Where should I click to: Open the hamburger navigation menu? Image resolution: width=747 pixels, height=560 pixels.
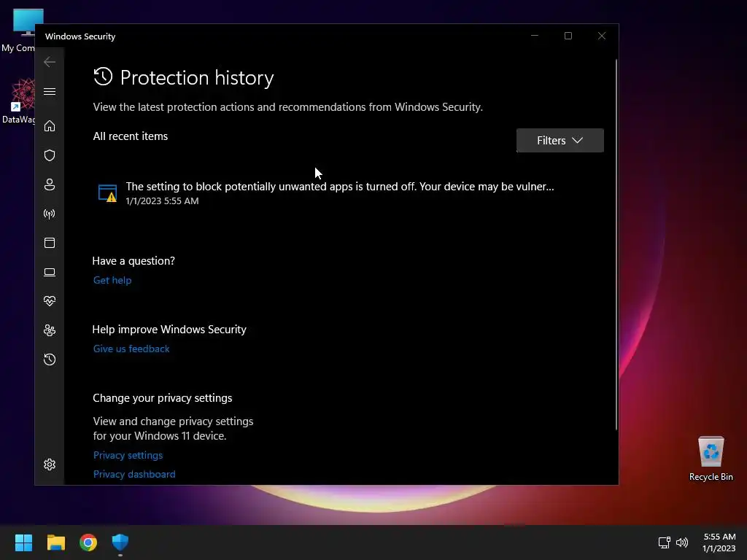50,91
